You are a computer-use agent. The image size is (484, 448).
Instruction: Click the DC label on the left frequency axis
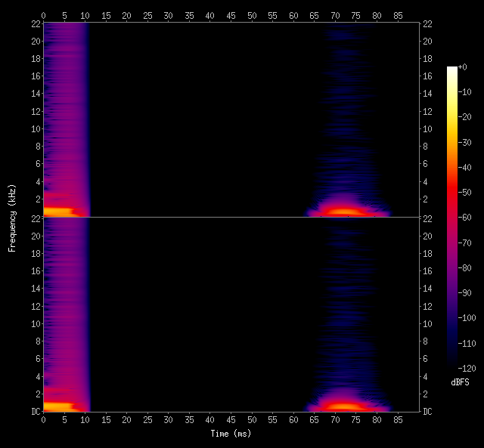[35, 412]
